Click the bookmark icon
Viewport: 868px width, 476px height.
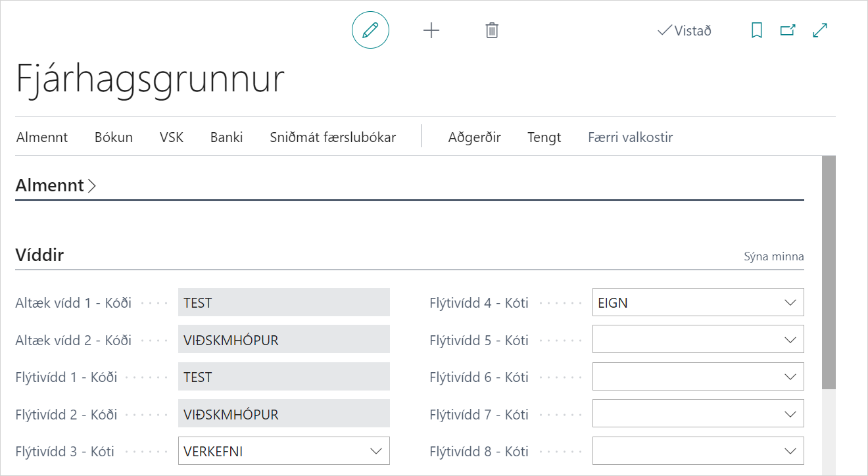pos(757,30)
